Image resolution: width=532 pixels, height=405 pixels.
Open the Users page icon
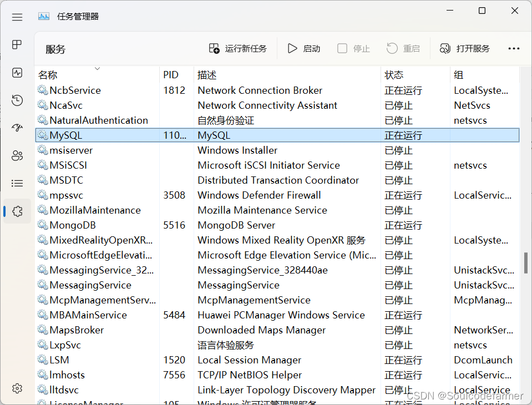17,156
